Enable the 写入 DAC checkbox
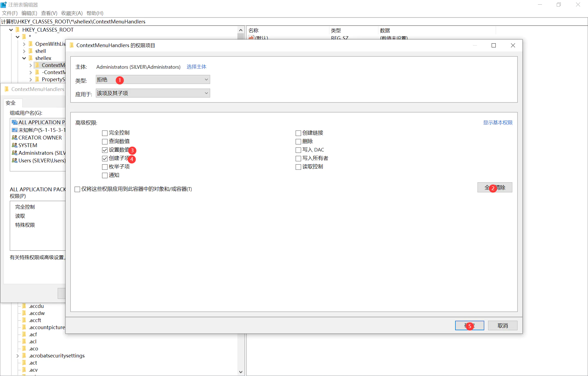 pos(298,150)
